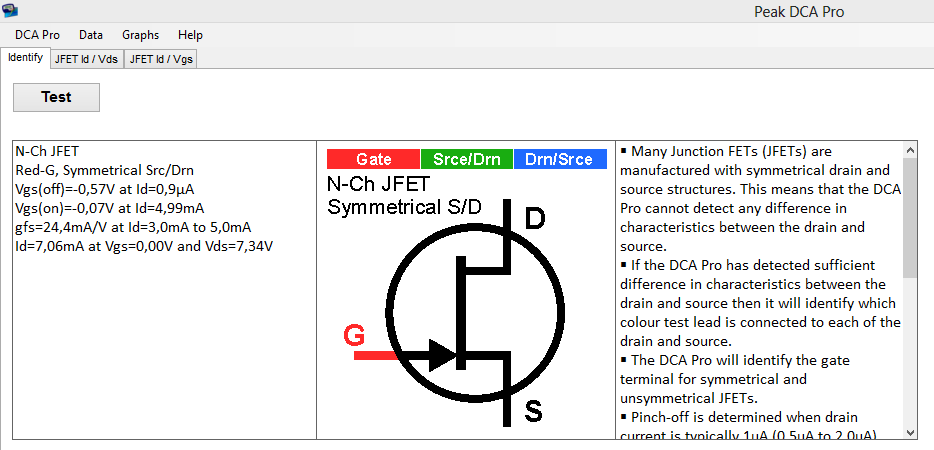Click 'Symmetrical S/D' heading in diagram panel
This screenshot has width=934, height=450.
coord(404,207)
